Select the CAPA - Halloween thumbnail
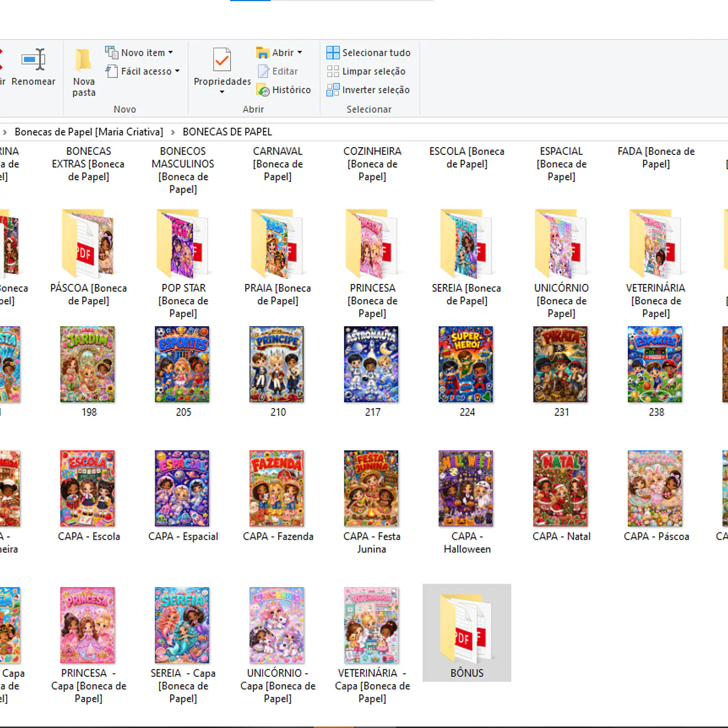 tap(466, 489)
